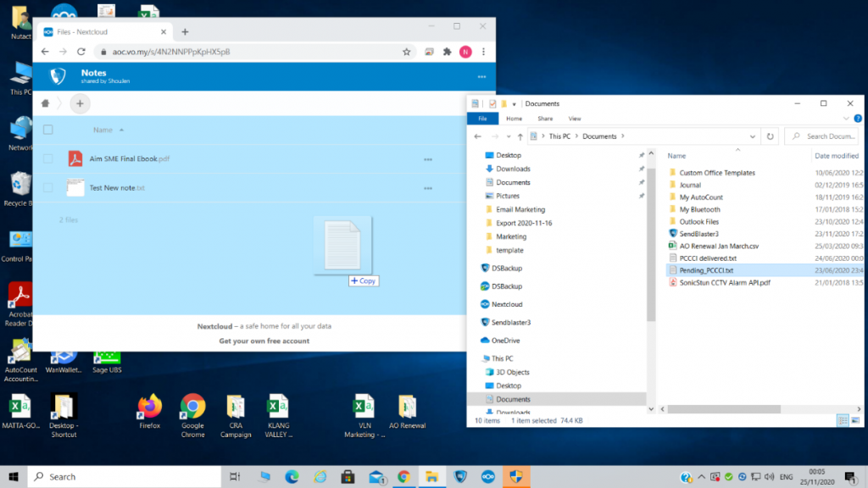The height and width of the screenshot is (488, 868).
Task: Open the Quick Access Toolbar customize dropdown
Action: click(515, 104)
